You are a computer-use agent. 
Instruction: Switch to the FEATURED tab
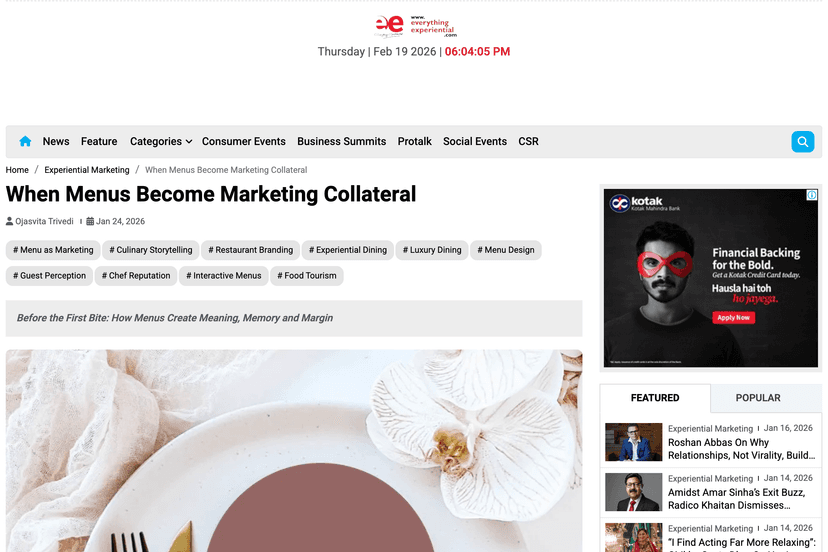point(655,398)
